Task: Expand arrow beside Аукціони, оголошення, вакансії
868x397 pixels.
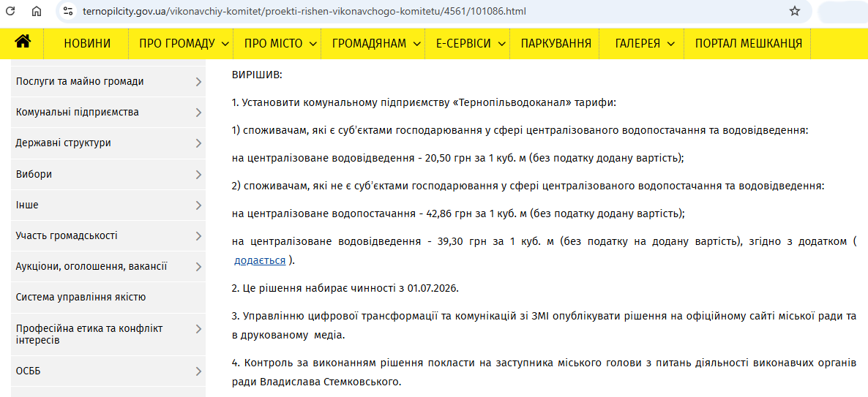Action: pyautogui.click(x=199, y=268)
